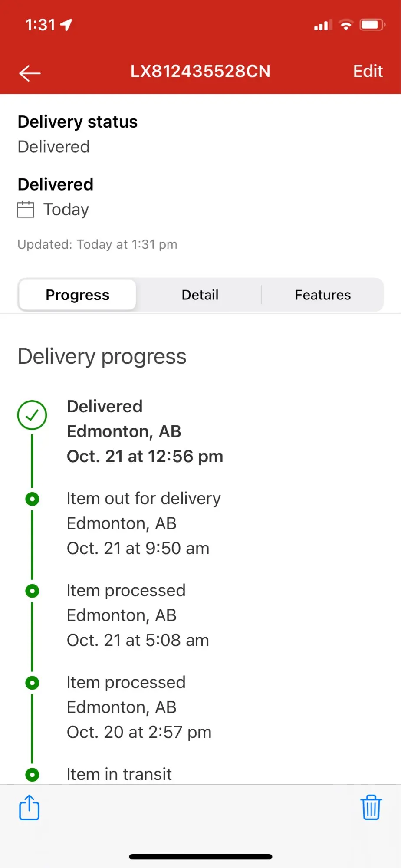The height and width of the screenshot is (868, 401).
Task: Tap the share icon at bottom
Action: [x=30, y=807]
